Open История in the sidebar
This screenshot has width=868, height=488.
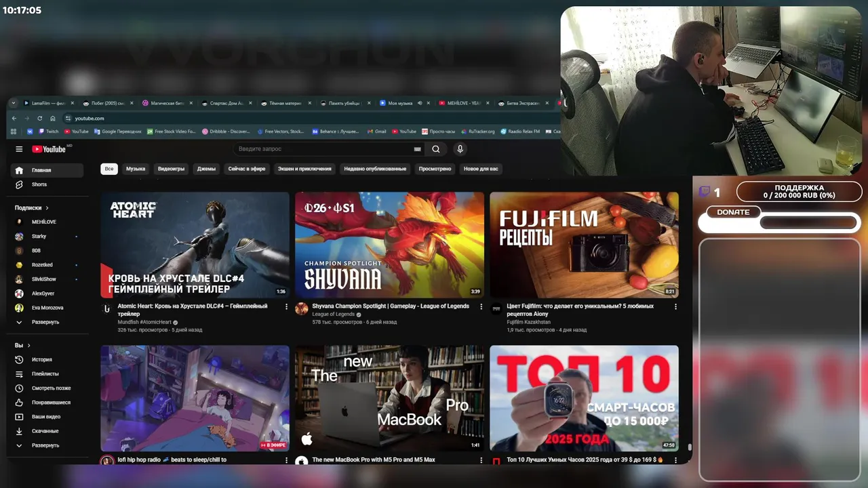coord(47,359)
